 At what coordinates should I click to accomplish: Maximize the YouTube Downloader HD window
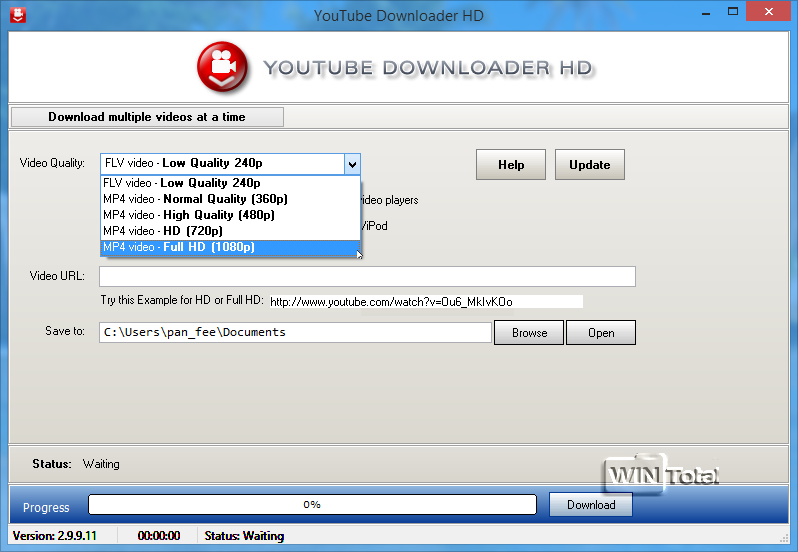pyautogui.click(x=733, y=12)
